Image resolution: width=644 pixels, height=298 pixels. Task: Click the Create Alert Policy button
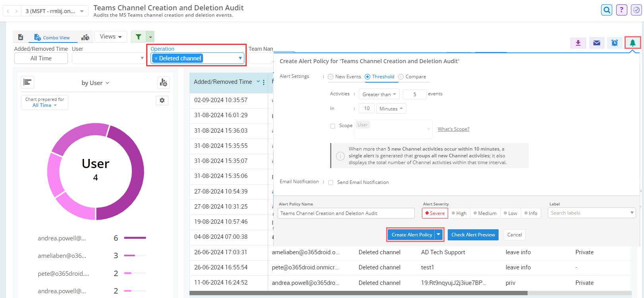[412, 234]
